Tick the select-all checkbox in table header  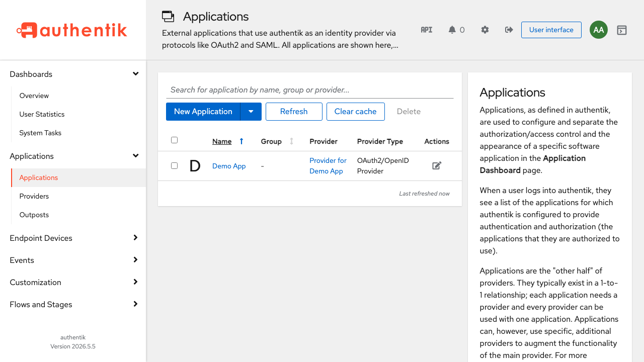click(x=175, y=140)
